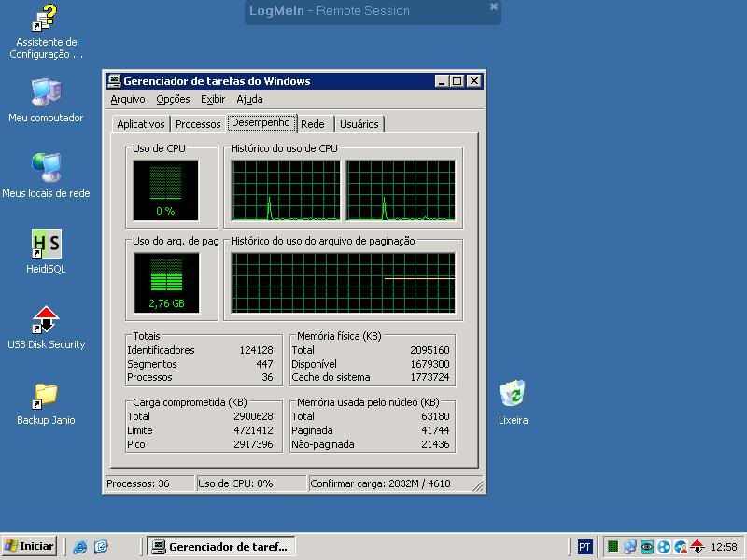This screenshot has width=747, height=560.
Task: Launch Internet Explorer from quick launch bar
Action: [80, 546]
